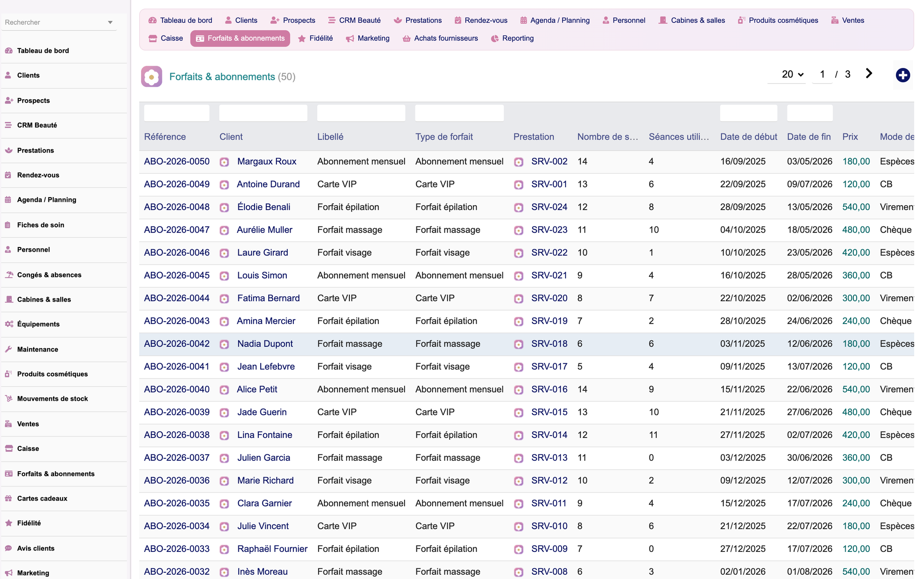Click the prestation icon beside SRV-024
The image size is (924, 579).
[519, 208]
